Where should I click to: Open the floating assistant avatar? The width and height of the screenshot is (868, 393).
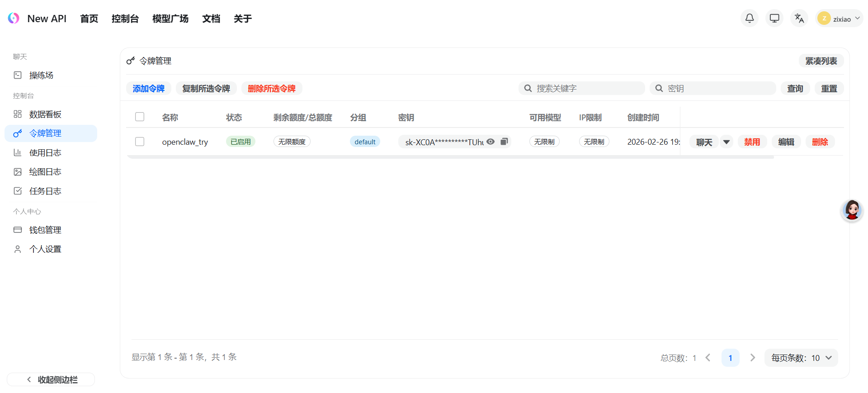852,210
